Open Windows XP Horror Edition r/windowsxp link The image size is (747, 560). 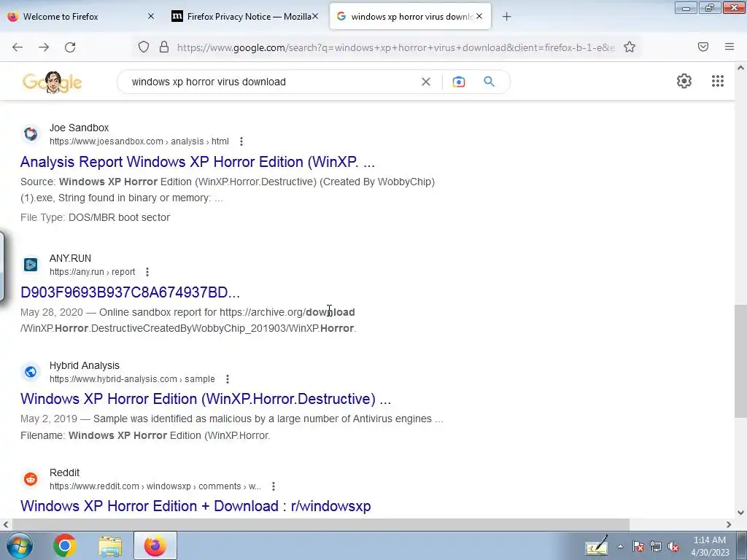[x=196, y=506]
